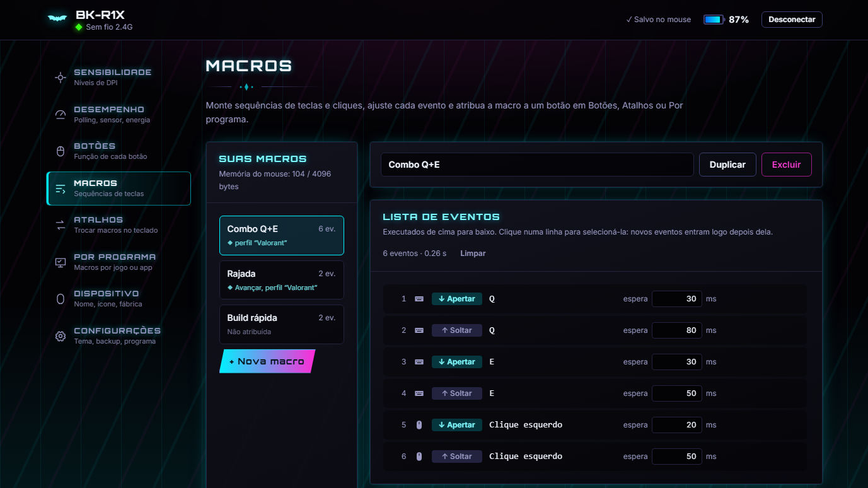Click the macro name field Combo Q+E

pyautogui.click(x=537, y=165)
